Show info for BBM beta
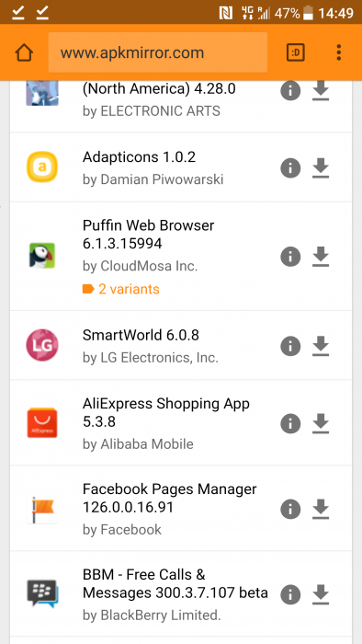The height and width of the screenshot is (644, 362). click(290, 594)
